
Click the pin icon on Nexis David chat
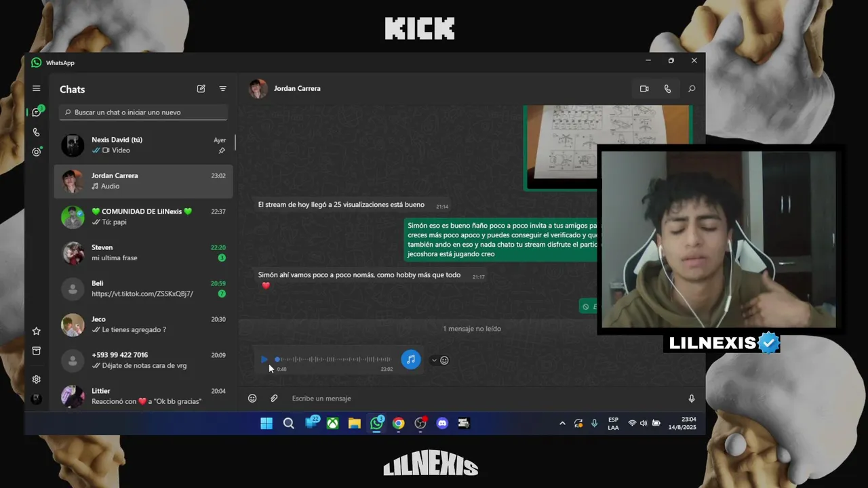pos(222,150)
